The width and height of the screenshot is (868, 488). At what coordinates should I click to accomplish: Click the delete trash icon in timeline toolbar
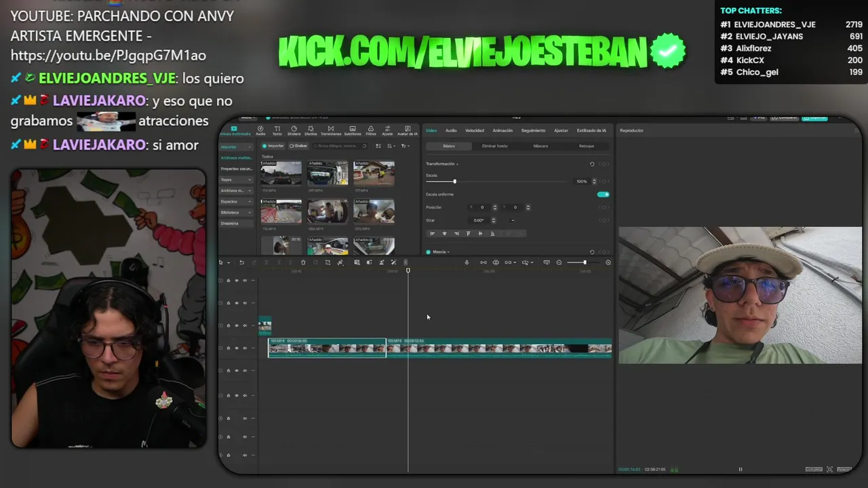coord(303,262)
